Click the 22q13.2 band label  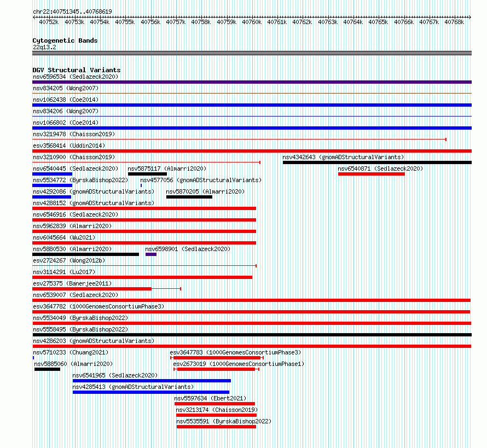[x=44, y=47]
